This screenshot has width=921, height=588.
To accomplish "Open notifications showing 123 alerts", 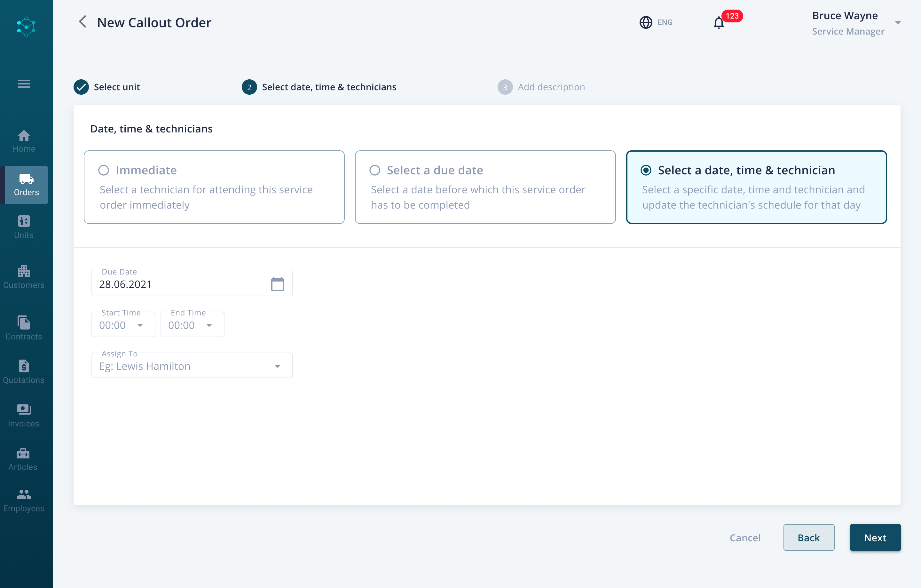I will 719,22.
